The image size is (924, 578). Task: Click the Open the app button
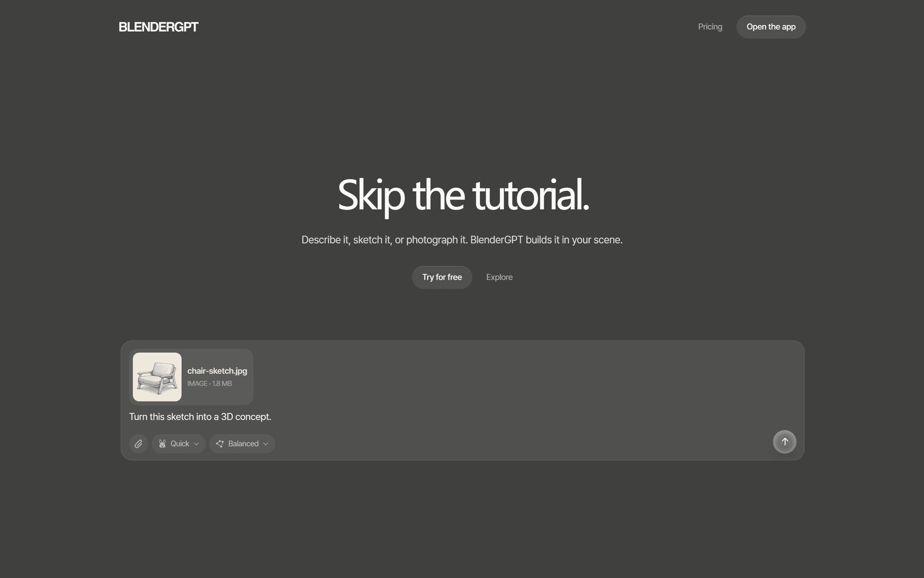pyautogui.click(x=771, y=27)
